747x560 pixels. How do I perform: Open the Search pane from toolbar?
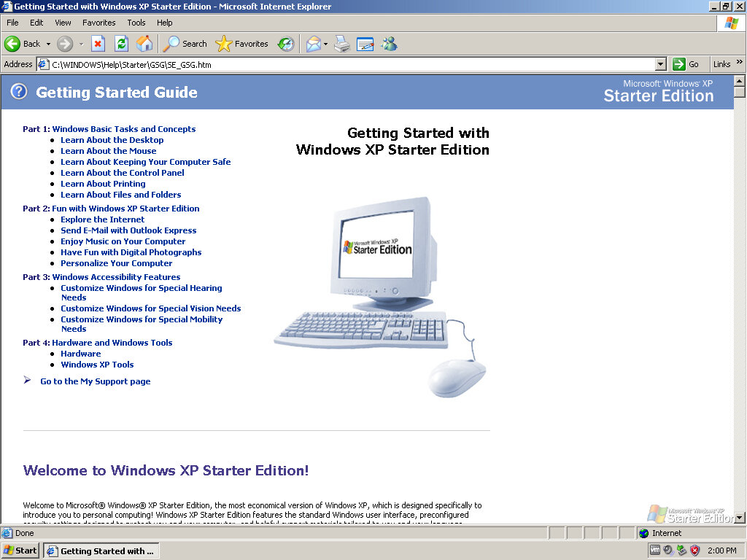coord(185,44)
